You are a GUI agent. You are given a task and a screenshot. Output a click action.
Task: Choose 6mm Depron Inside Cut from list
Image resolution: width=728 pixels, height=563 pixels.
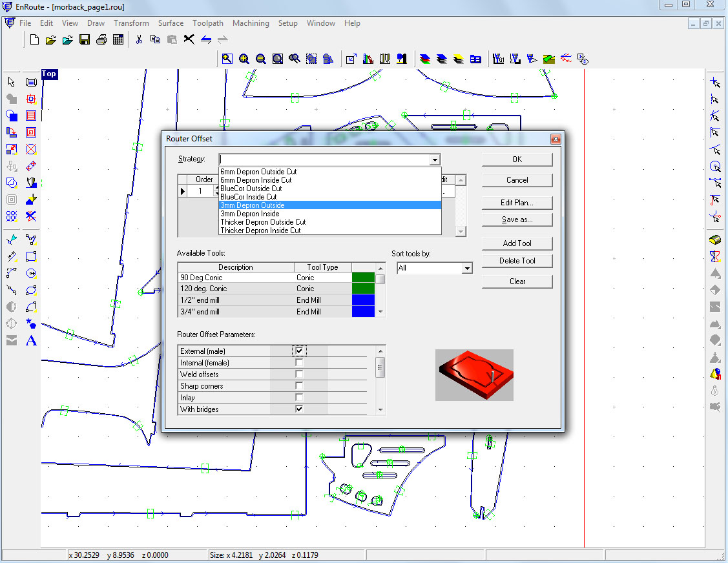pos(256,180)
